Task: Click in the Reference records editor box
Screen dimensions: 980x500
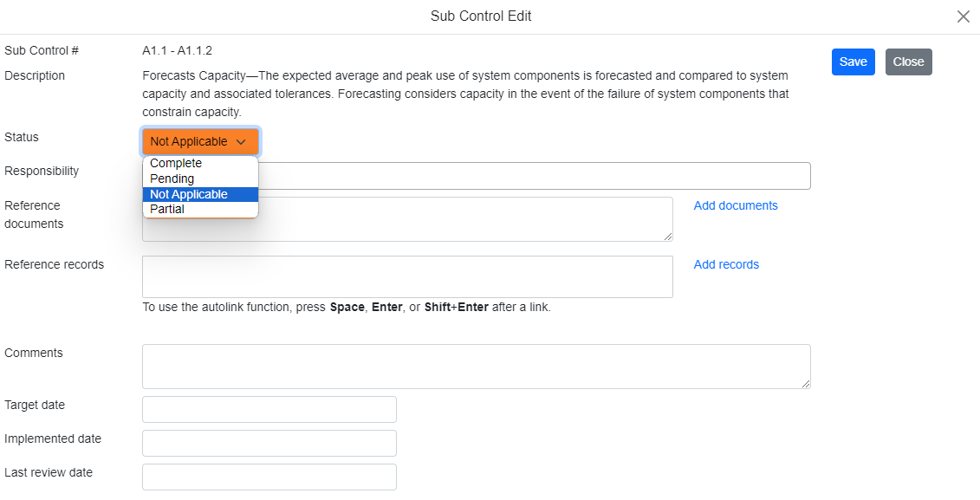Action: tap(407, 276)
